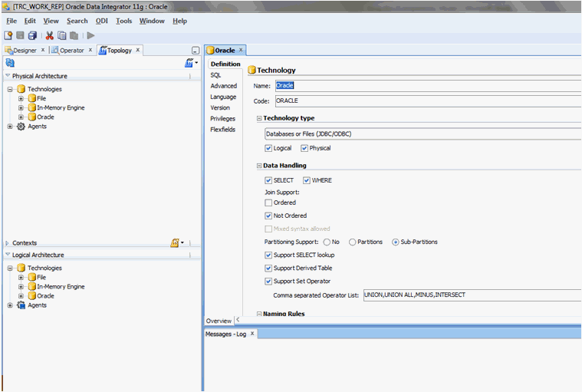Minimize the Topology navigator panel

click(x=196, y=51)
